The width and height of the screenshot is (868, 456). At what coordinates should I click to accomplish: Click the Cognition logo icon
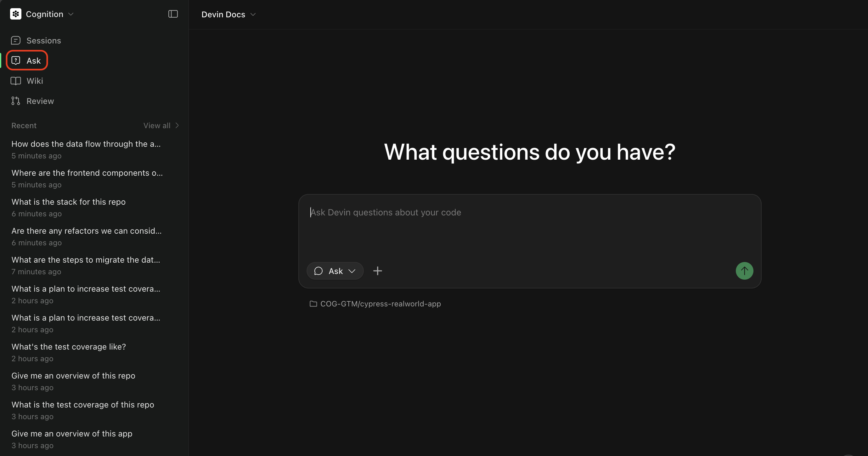[15, 14]
